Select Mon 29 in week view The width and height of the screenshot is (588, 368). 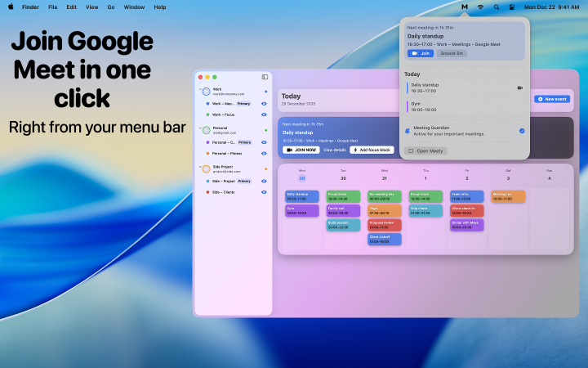click(x=302, y=178)
